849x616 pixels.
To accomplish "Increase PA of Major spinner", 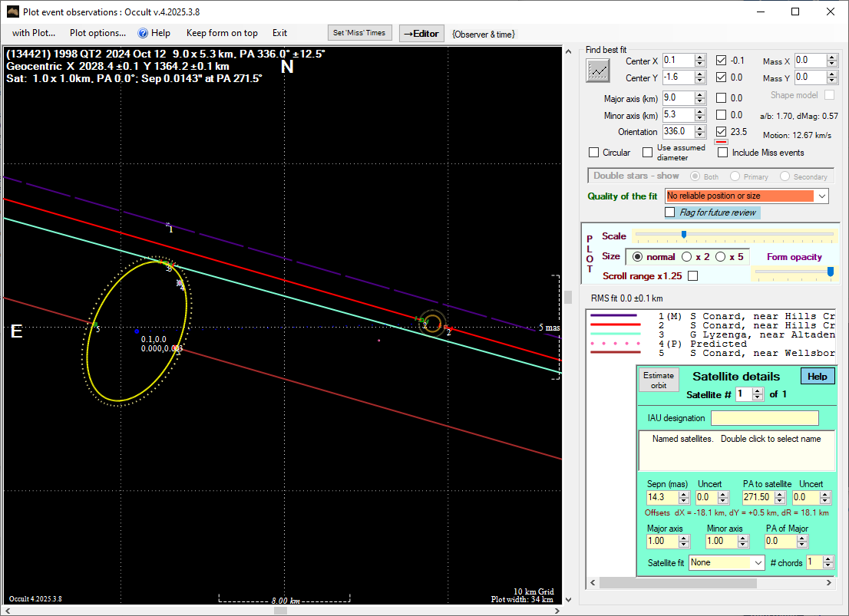I will click(802, 538).
